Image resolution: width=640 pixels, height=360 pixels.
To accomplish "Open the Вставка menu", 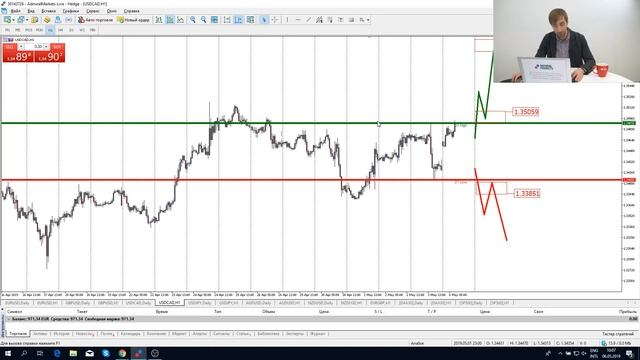I will click(49, 11).
